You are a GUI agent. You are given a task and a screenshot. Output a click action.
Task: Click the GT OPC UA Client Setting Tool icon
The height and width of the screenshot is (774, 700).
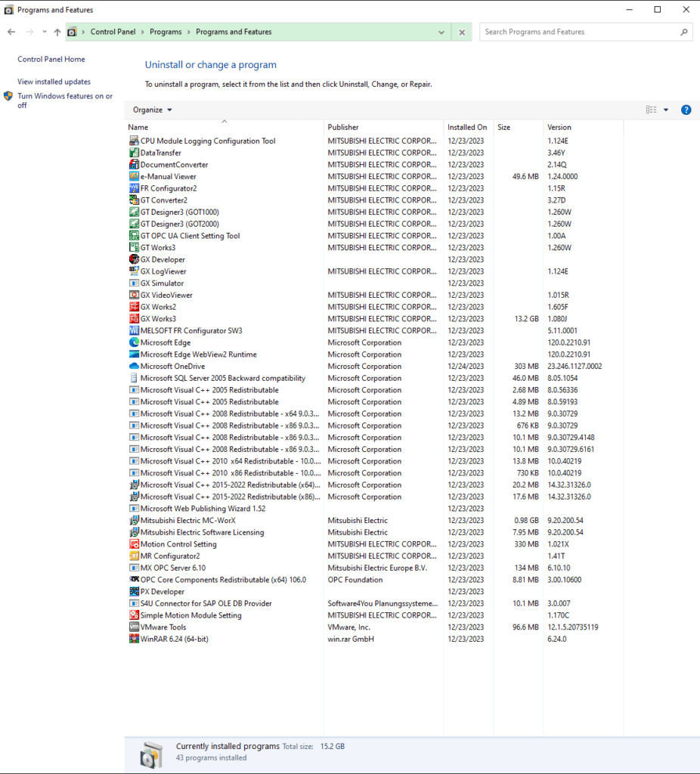click(134, 236)
